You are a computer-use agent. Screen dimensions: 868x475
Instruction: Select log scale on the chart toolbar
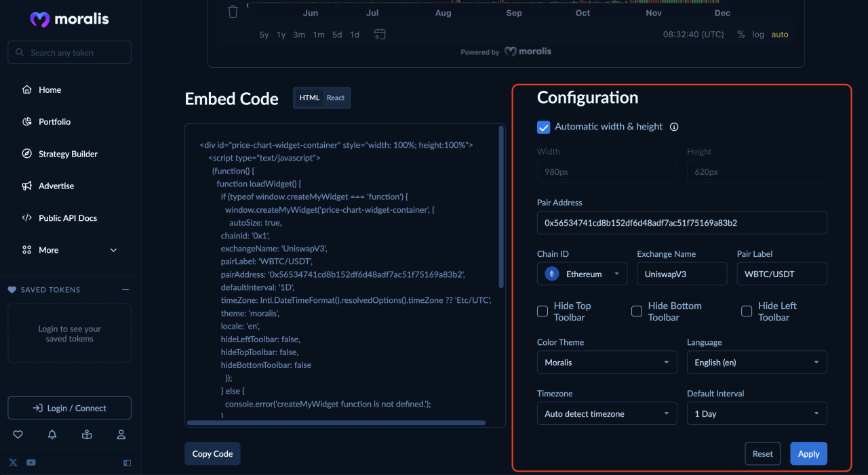(757, 34)
